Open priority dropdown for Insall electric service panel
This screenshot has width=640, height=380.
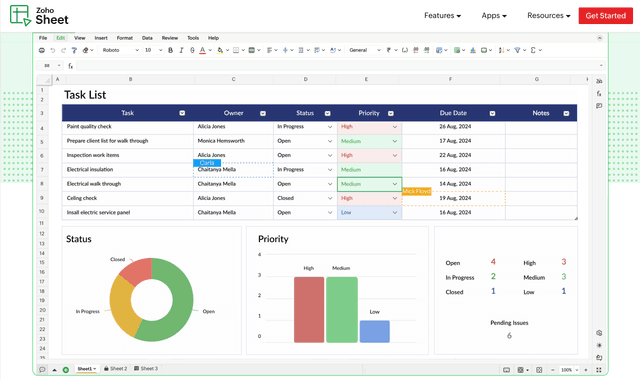coord(395,213)
